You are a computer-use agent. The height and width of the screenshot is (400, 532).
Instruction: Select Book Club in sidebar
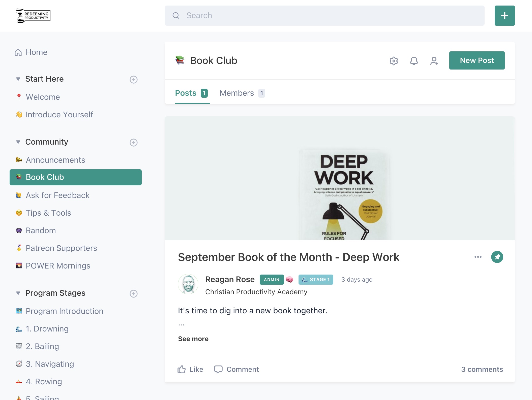tap(76, 177)
